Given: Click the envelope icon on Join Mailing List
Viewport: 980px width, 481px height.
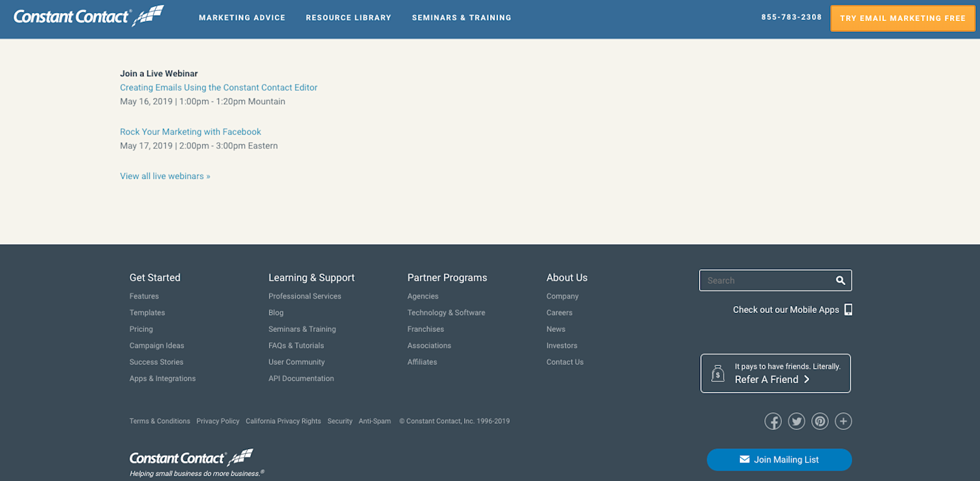Looking at the screenshot, I should (x=745, y=459).
